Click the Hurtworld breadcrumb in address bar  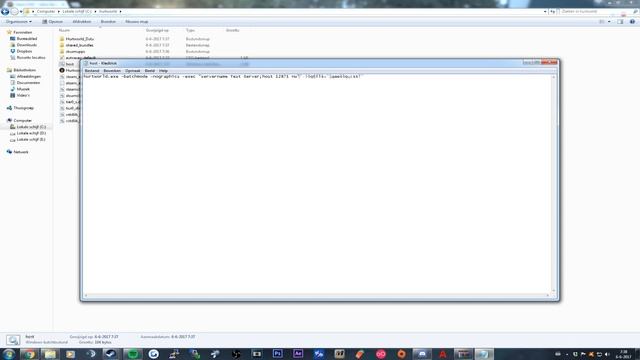click(108, 11)
